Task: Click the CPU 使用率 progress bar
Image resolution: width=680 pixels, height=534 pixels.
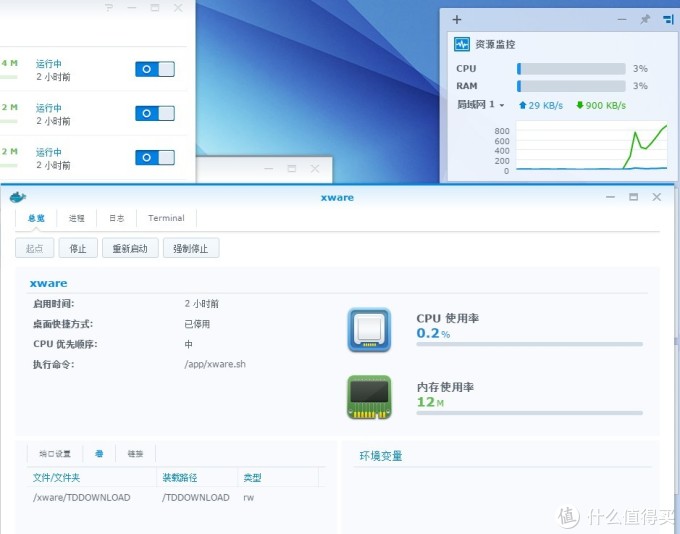Action: coord(530,344)
